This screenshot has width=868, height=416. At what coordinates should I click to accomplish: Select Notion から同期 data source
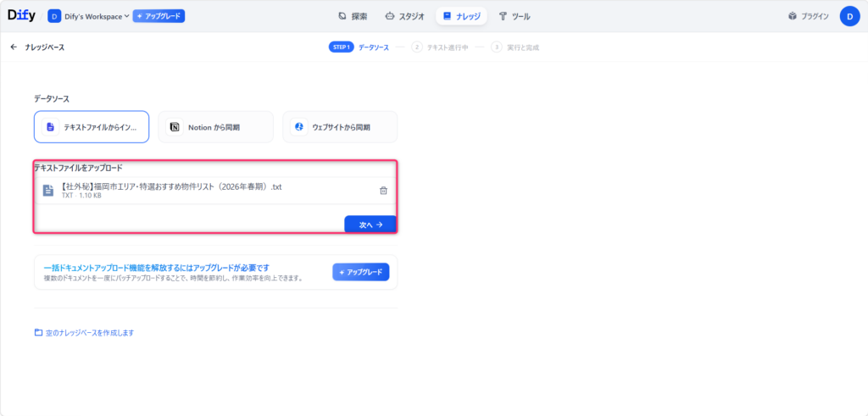click(216, 127)
